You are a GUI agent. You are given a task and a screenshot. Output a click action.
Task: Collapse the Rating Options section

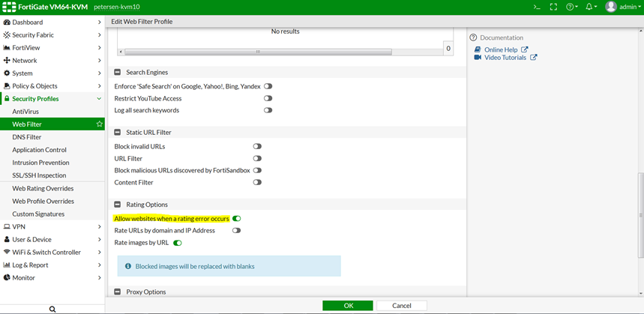pyautogui.click(x=118, y=205)
